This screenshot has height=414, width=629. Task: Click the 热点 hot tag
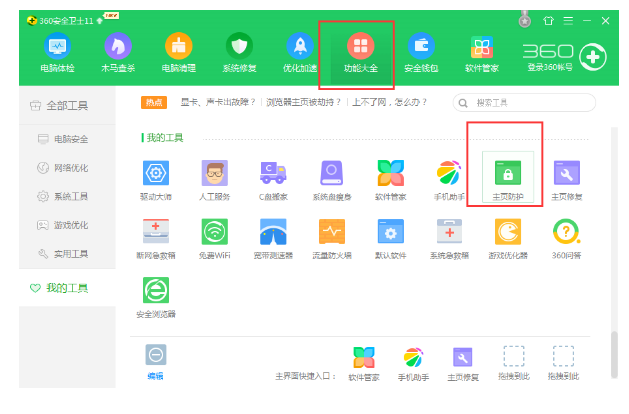point(154,103)
